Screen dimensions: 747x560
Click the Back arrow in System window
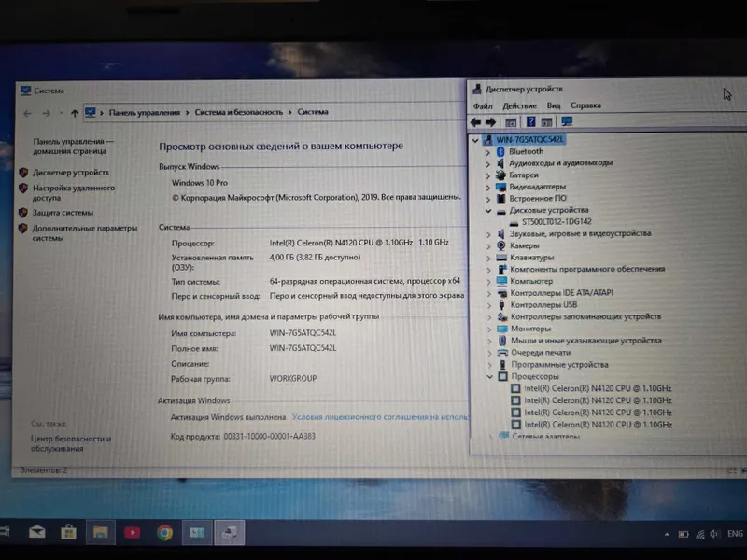[x=28, y=113]
